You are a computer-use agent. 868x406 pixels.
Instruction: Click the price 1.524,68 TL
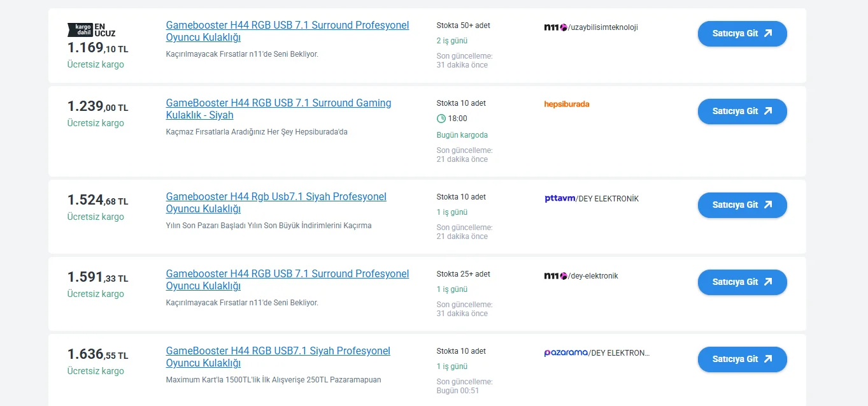[x=97, y=200]
